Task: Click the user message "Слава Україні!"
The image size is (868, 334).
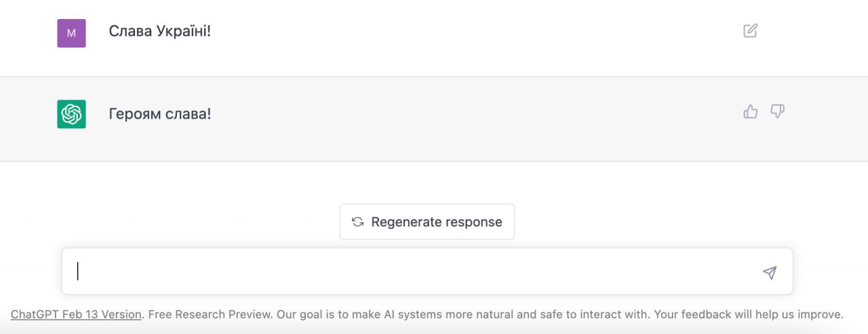Action: 159,31
